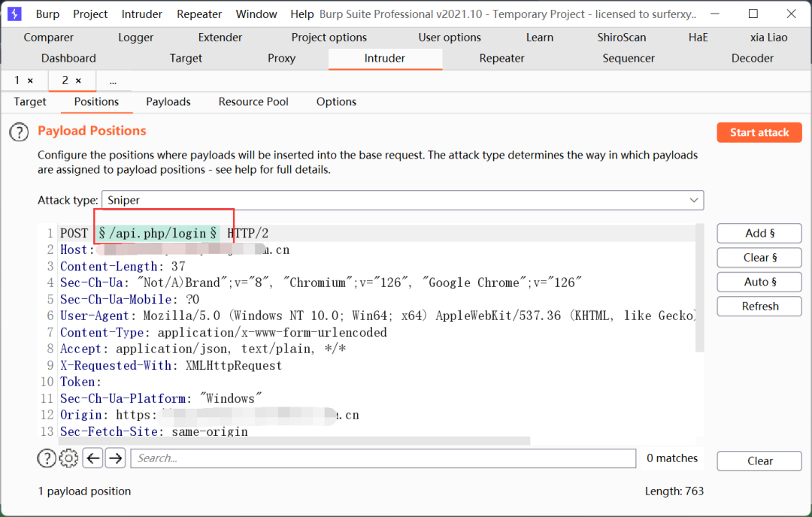Open the Project options tab
Viewport: 812px width, 517px height.
(329, 38)
